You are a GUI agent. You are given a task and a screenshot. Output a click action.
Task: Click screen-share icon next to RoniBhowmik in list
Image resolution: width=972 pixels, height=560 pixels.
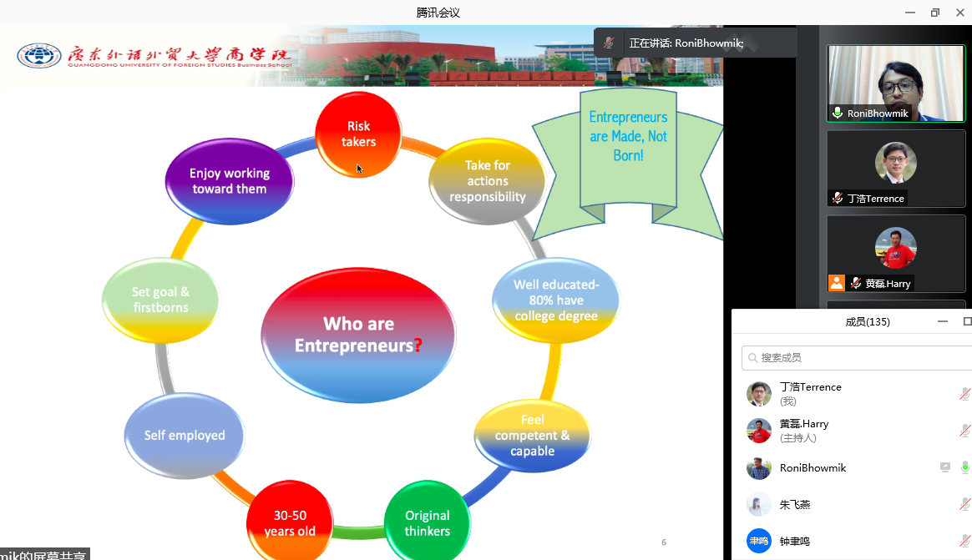click(945, 467)
